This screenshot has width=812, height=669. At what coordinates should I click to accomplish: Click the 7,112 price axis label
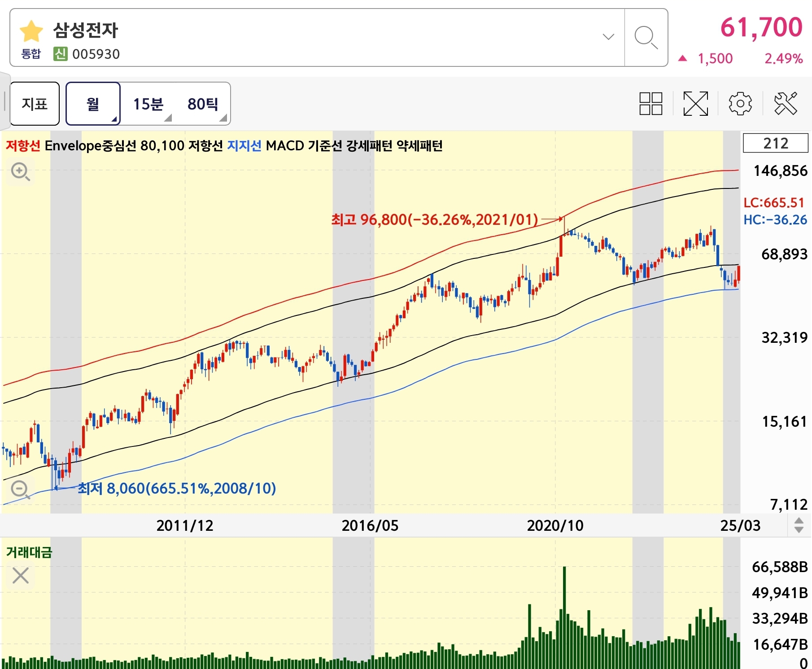789,504
